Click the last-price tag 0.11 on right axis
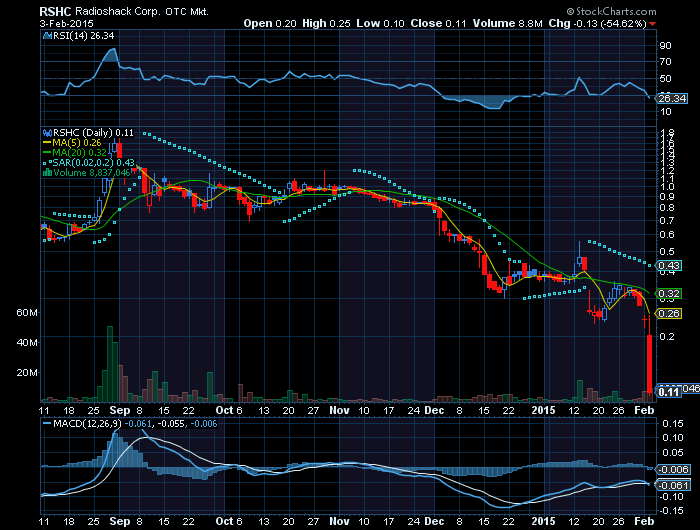The height and width of the screenshot is (530, 700). 668,392
